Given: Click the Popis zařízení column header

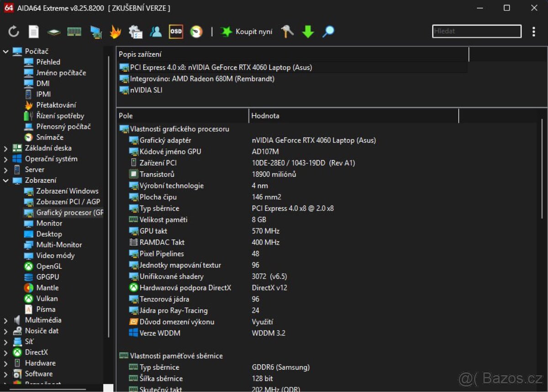Looking at the screenshot, I should click(293, 54).
